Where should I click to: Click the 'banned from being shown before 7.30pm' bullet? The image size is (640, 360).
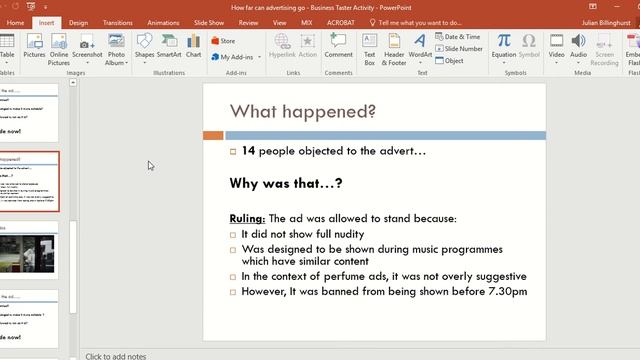(384, 291)
